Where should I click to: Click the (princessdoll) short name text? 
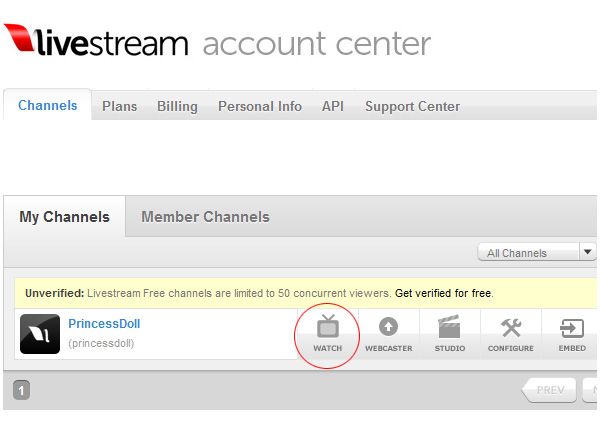coord(101,343)
